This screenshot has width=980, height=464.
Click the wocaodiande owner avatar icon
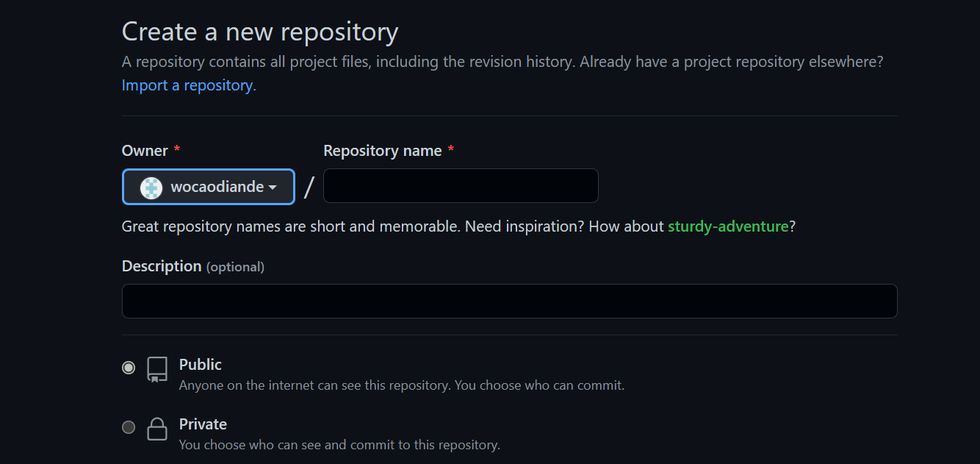click(x=151, y=188)
